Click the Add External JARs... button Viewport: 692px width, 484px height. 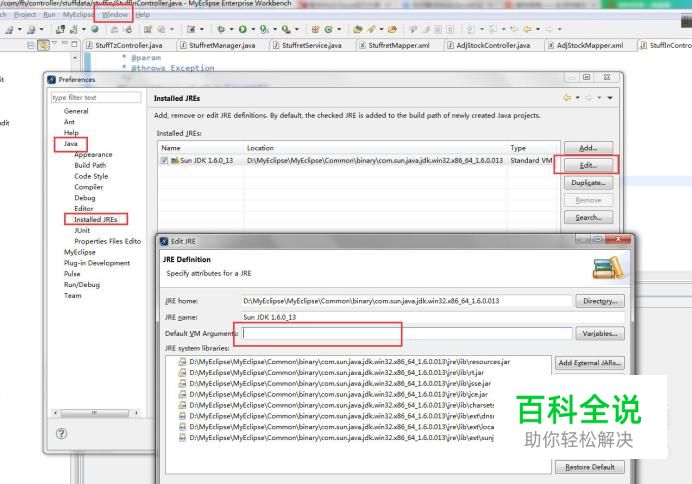pos(590,363)
